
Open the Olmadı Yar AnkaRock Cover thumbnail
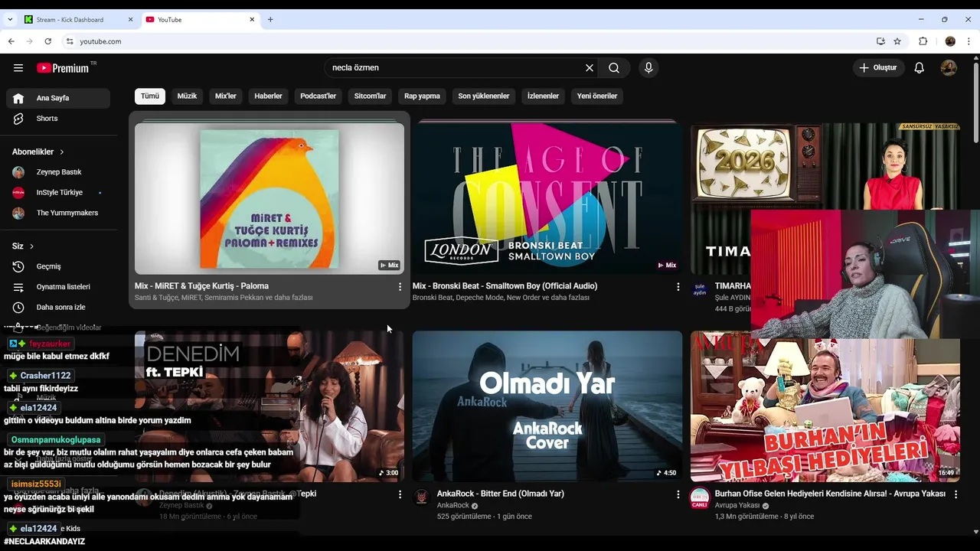coord(547,406)
